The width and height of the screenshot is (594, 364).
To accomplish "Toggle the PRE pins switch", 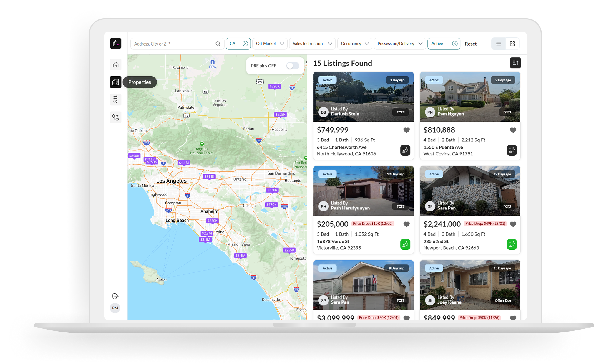I will tap(293, 66).
